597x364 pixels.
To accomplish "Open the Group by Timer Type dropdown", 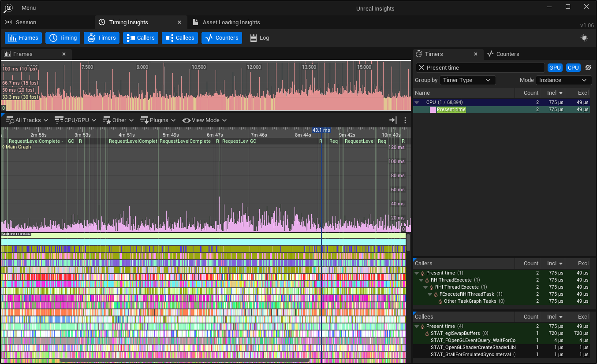I will 468,80.
